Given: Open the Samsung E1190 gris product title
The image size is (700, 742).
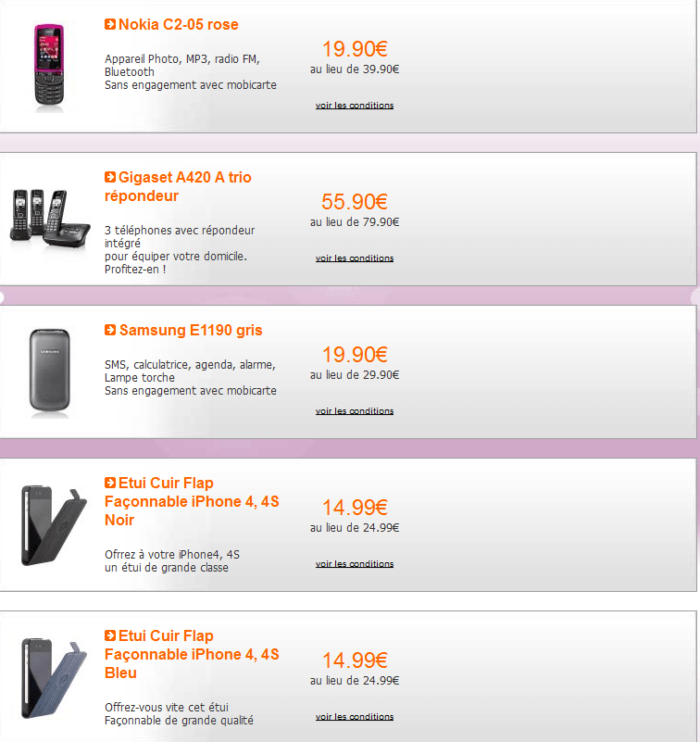Looking at the screenshot, I should click(x=191, y=330).
